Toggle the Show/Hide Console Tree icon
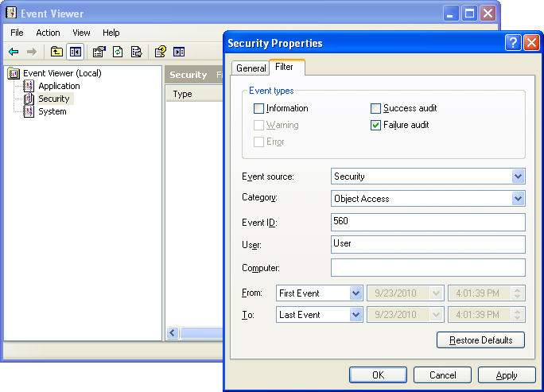This screenshot has height=392, width=544. pyautogui.click(x=75, y=52)
